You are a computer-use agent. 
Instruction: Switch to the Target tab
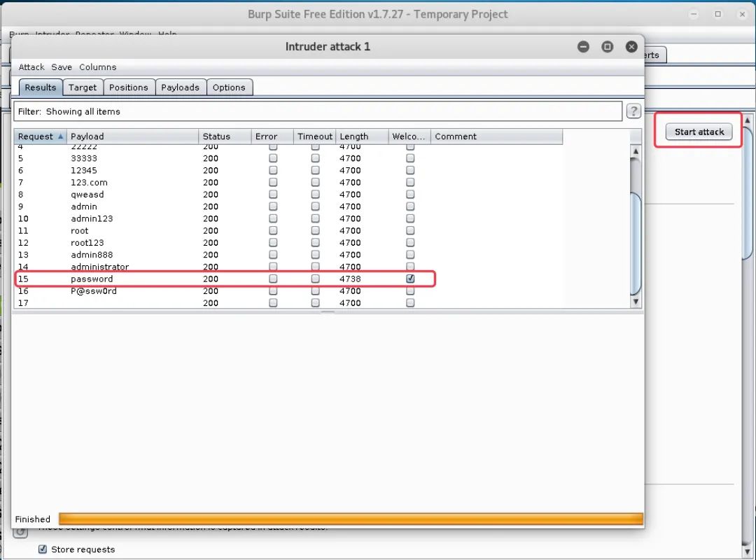[x=83, y=87]
